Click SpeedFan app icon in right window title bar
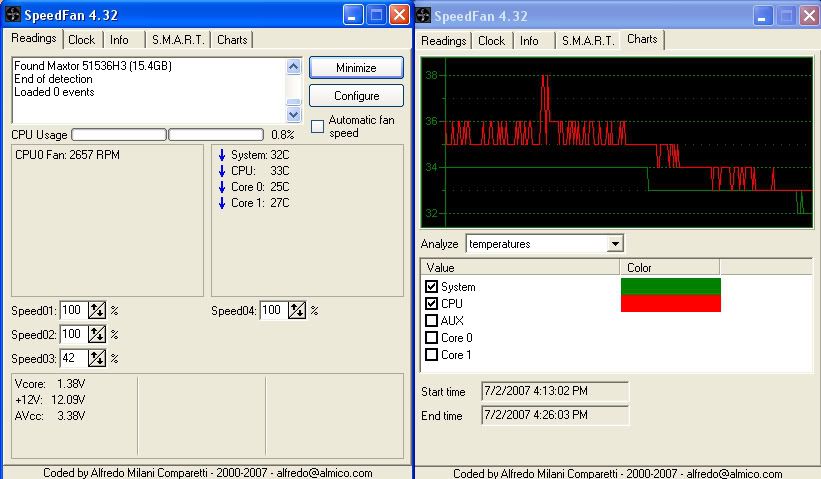This screenshot has height=479, width=821. tap(423, 16)
